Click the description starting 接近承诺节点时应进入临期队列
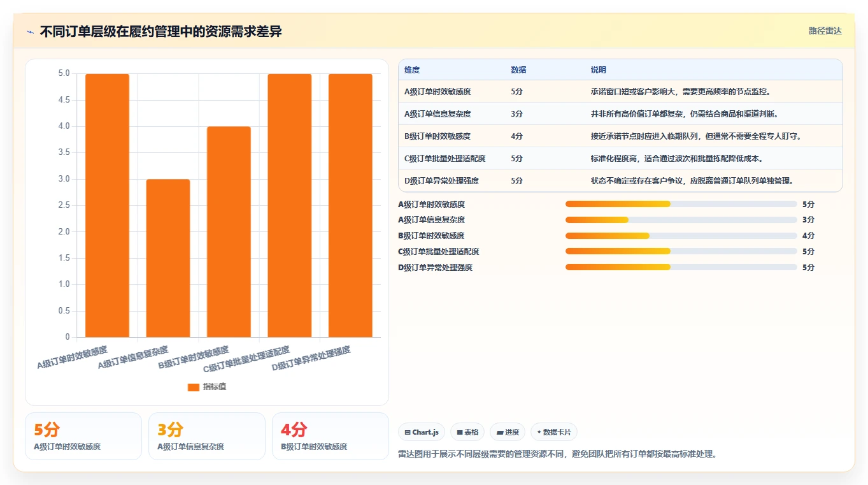Screen dimensions: 868x485 click(x=695, y=136)
